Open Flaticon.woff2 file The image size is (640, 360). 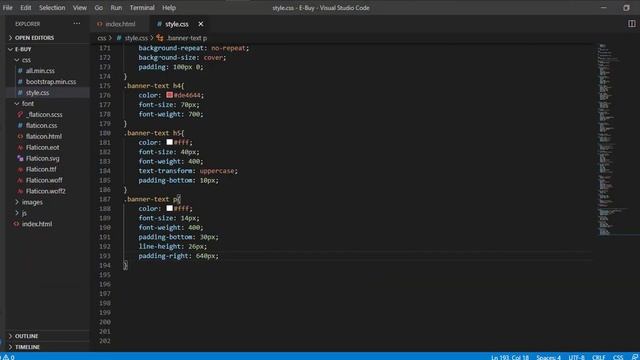[45, 191]
